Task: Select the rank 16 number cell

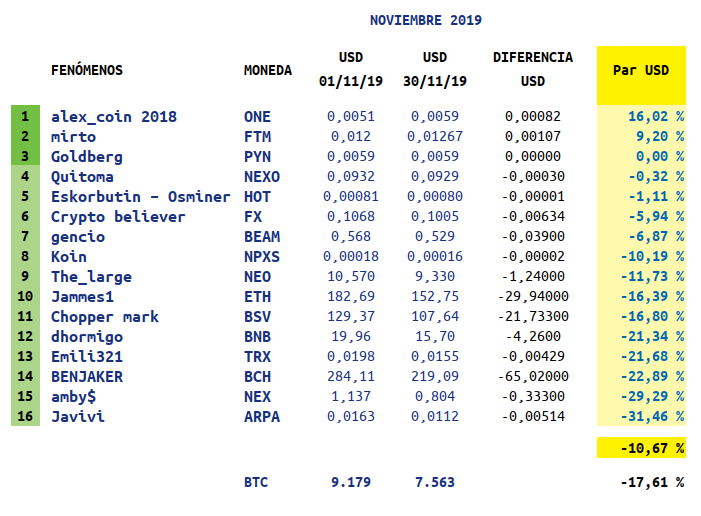Action: click(x=24, y=416)
